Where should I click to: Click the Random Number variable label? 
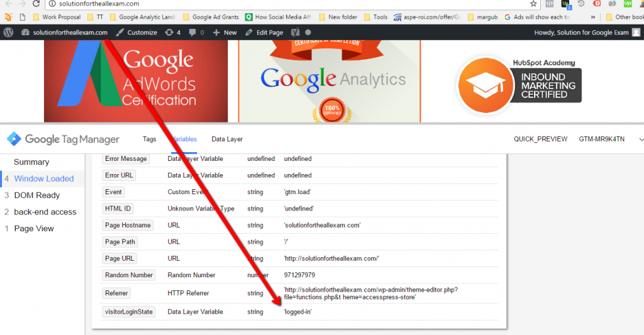(x=128, y=275)
